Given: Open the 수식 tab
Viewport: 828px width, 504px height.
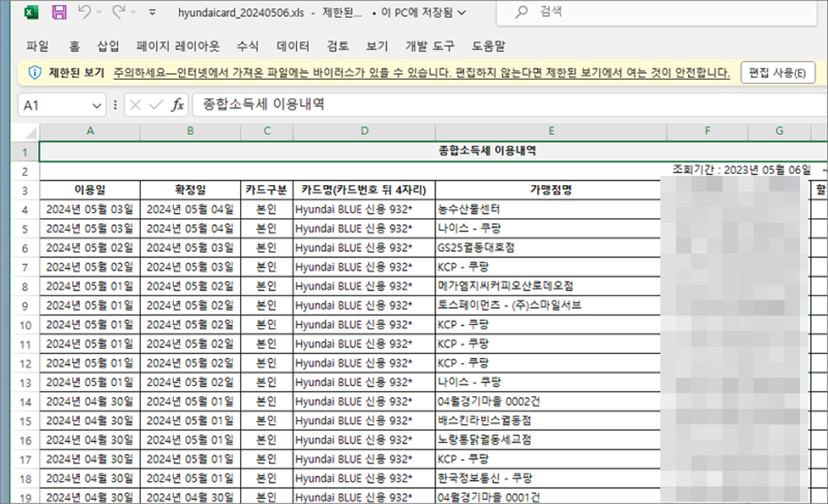Looking at the screenshot, I should [248, 46].
